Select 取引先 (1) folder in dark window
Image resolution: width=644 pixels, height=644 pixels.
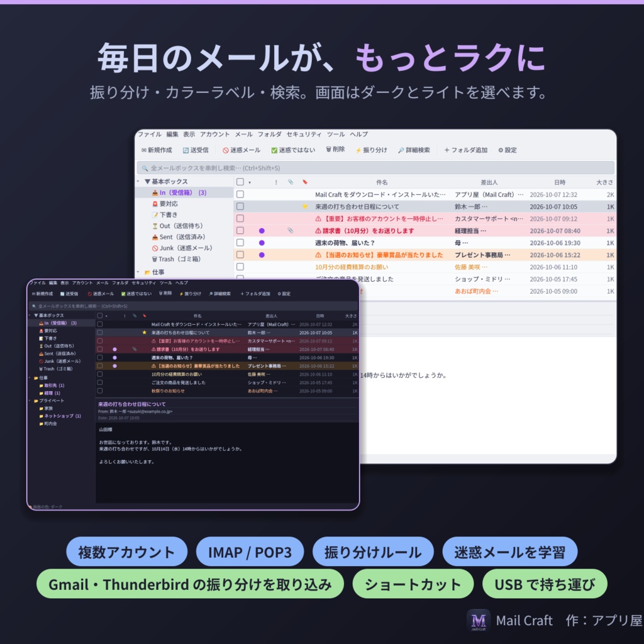coord(52,386)
